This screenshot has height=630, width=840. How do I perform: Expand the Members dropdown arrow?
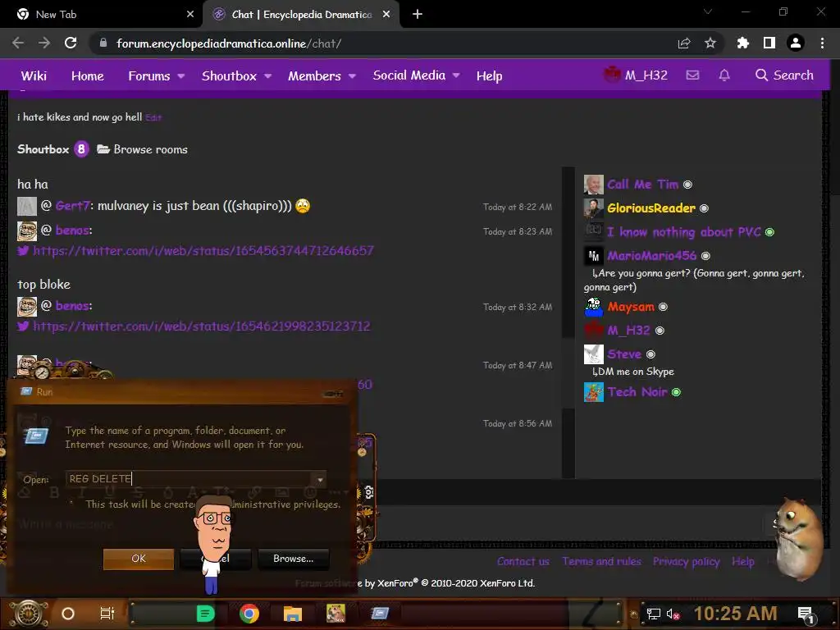click(x=352, y=76)
